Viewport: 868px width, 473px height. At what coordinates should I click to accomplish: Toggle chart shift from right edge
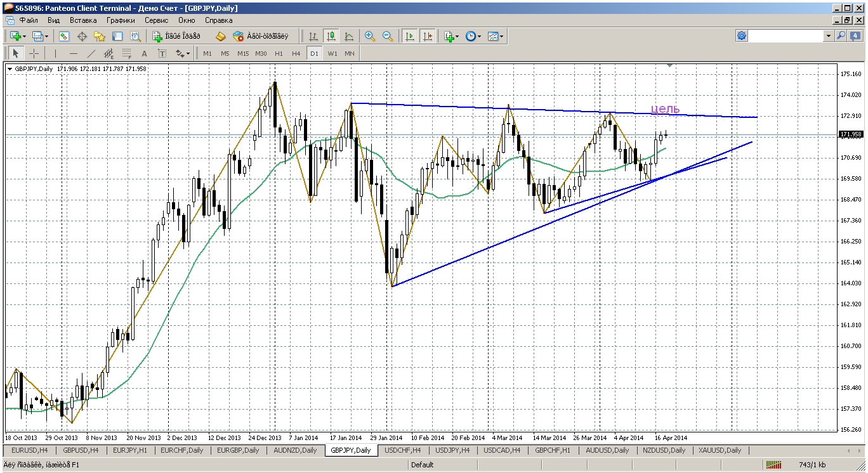[x=427, y=36]
